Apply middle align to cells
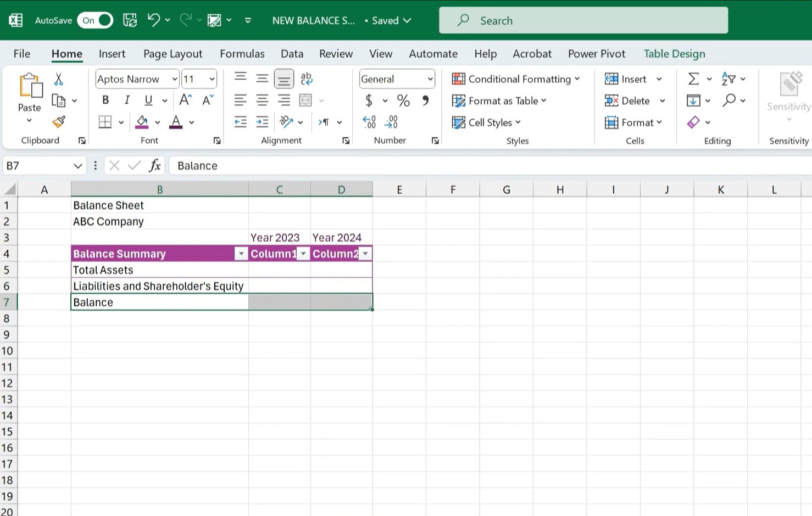This screenshot has width=812, height=516. pyautogui.click(x=262, y=78)
